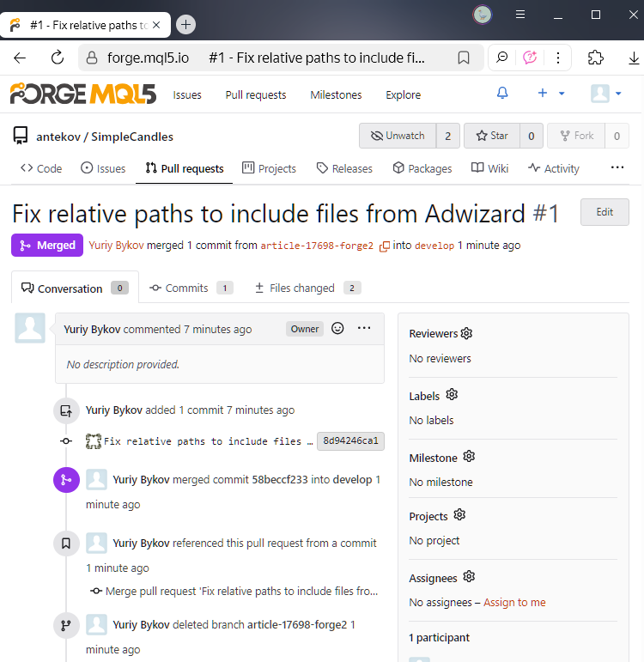Click Edit pull request title button
644x662 pixels.
coord(605,212)
